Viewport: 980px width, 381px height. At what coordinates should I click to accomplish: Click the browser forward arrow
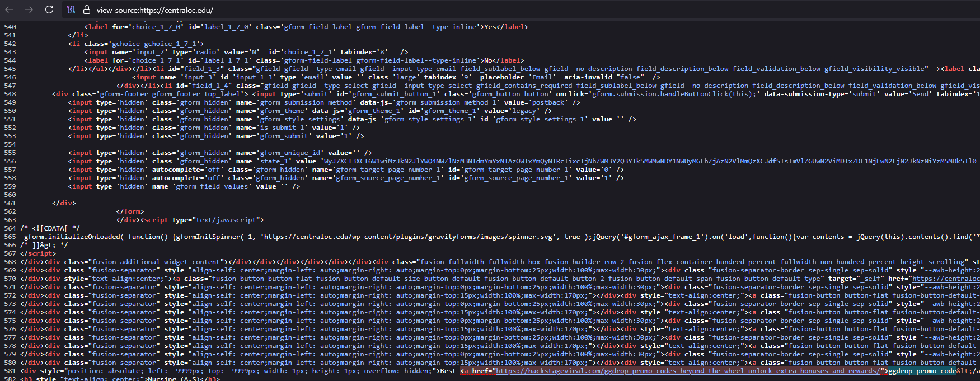pos(29,10)
